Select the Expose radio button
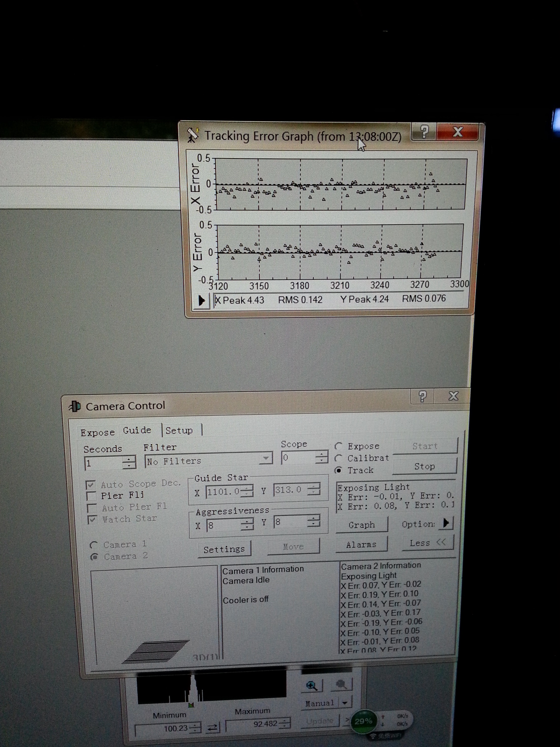Image resolution: width=560 pixels, height=747 pixels. [338, 446]
